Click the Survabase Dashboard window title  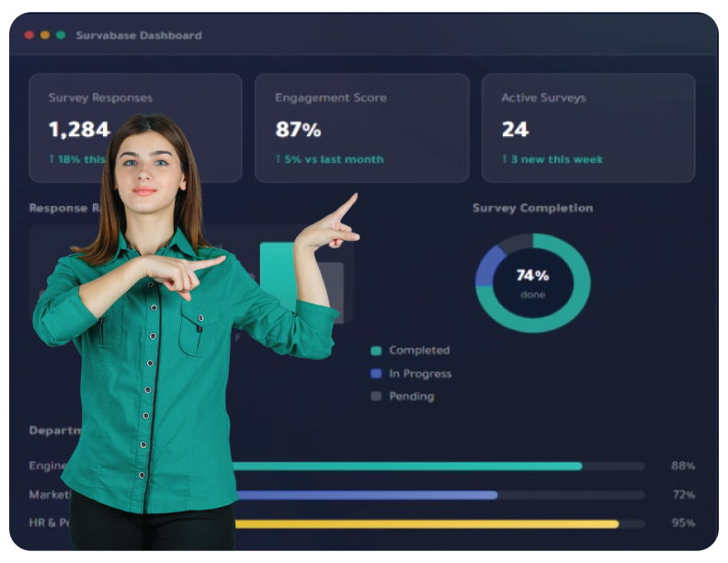(x=139, y=36)
